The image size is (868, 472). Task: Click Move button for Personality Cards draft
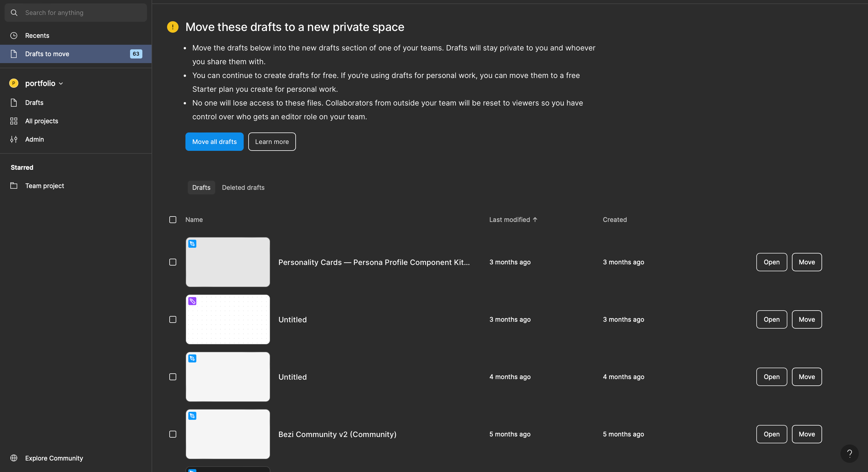click(806, 262)
